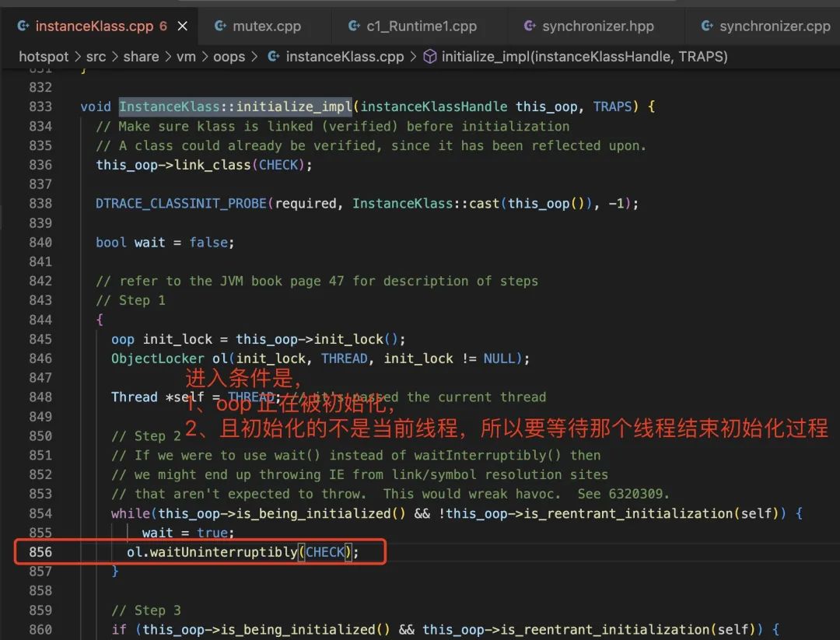Place cursor on 'bool wait = false;'
The width and height of the screenshot is (840, 640).
(165, 243)
